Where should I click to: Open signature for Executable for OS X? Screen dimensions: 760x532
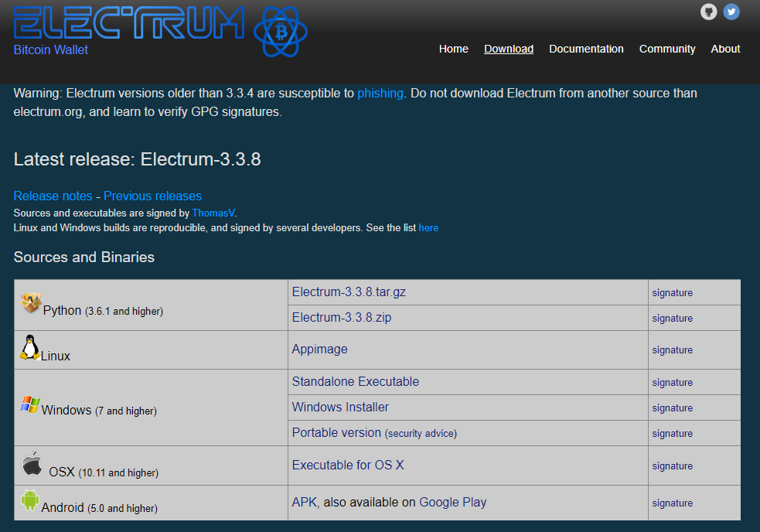point(673,466)
